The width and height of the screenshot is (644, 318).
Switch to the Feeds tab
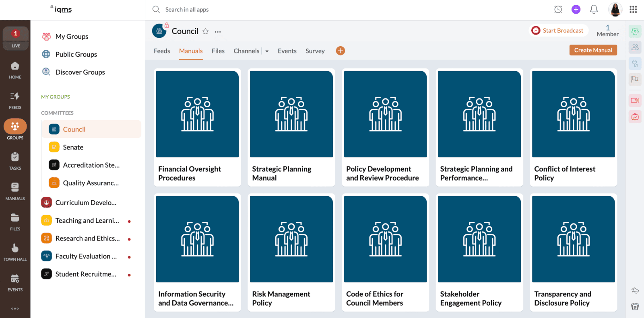162,51
